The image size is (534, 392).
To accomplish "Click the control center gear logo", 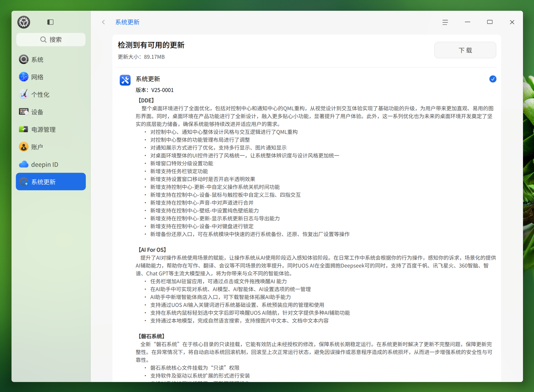I will click(24, 22).
